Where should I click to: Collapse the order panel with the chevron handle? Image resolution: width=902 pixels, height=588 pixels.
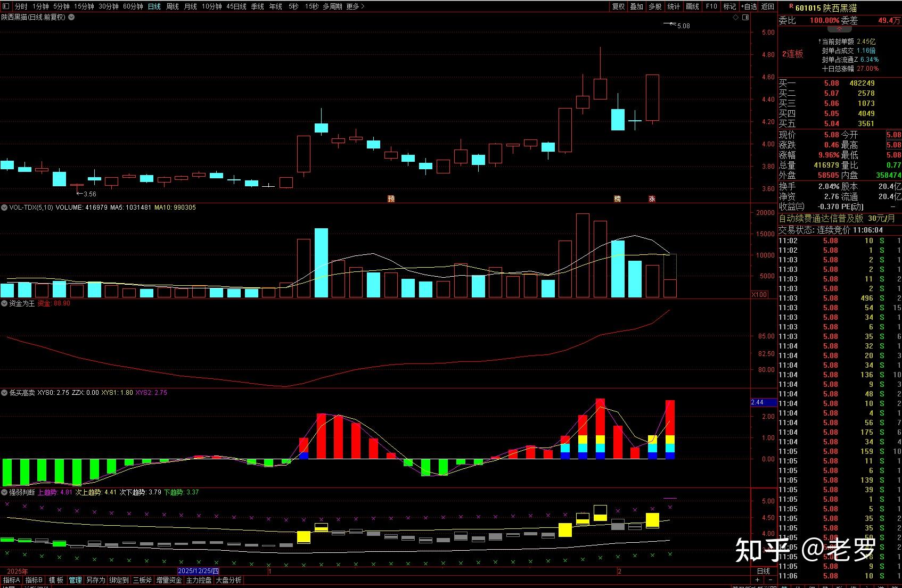click(840, 29)
